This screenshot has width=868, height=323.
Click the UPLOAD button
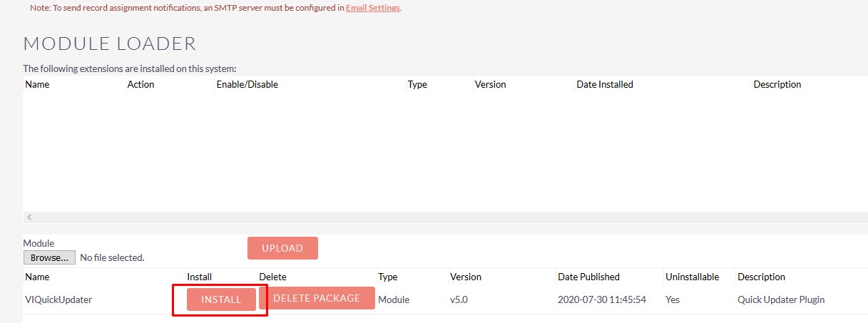coord(282,248)
